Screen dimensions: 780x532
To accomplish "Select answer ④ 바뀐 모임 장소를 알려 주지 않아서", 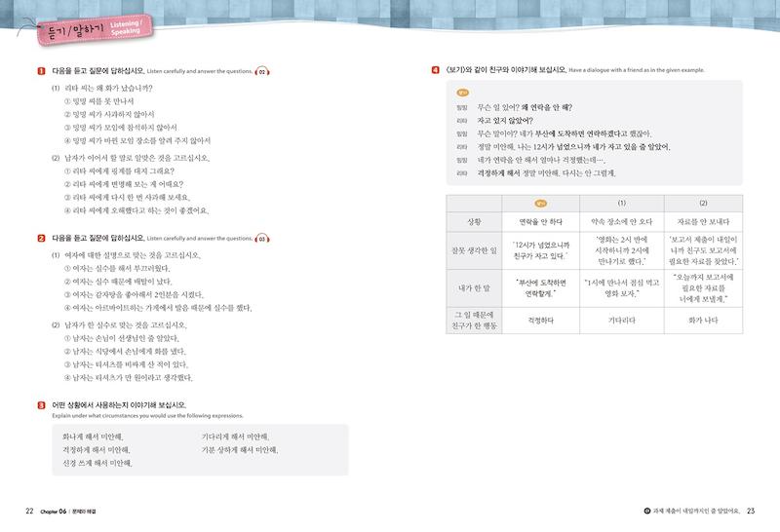I will point(137,140).
